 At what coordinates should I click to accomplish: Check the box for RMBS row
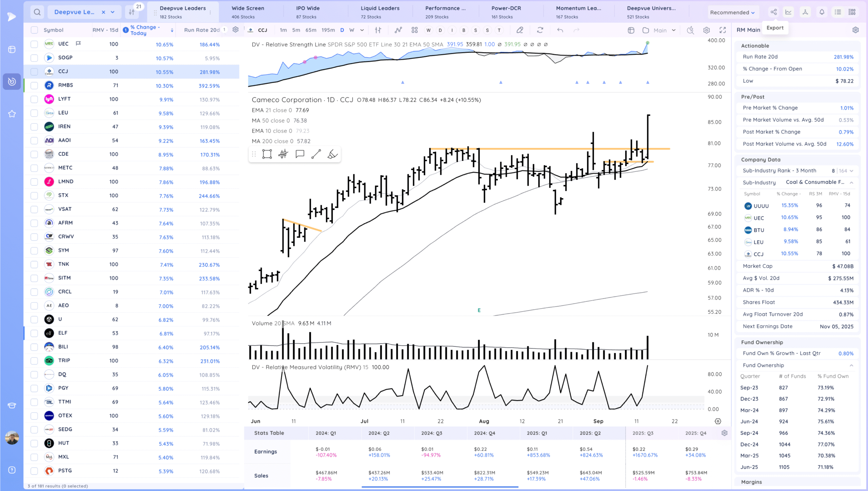(x=34, y=85)
